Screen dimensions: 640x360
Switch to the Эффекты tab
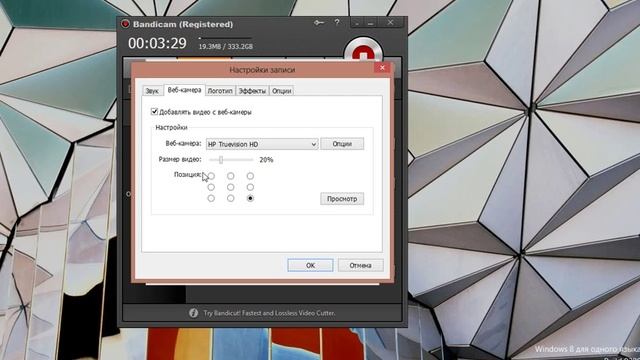[252, 91]
